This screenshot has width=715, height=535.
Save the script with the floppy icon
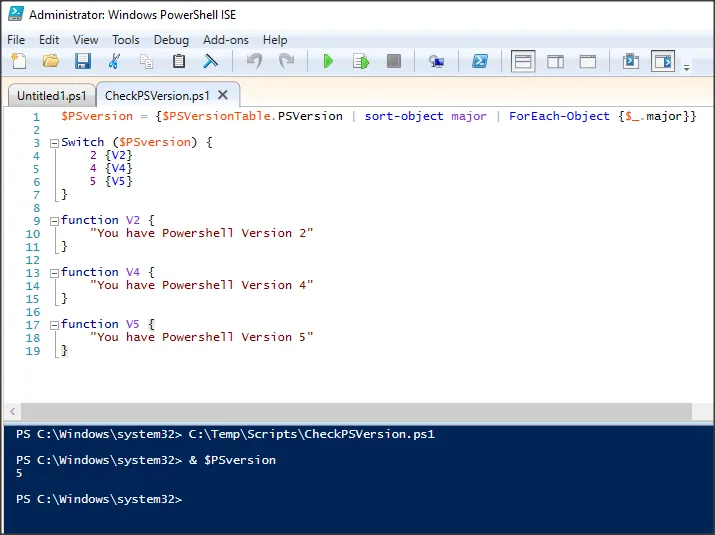[x=83, y=61]
